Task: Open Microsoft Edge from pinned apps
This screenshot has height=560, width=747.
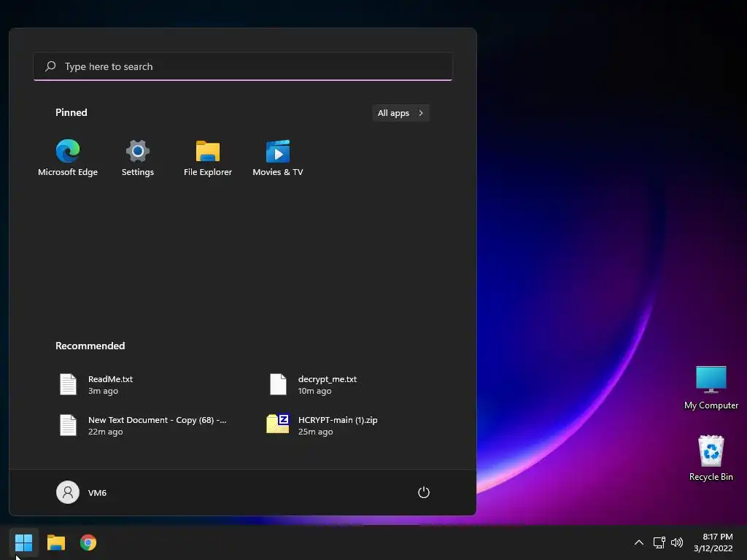Action: (x=68, y=158)
